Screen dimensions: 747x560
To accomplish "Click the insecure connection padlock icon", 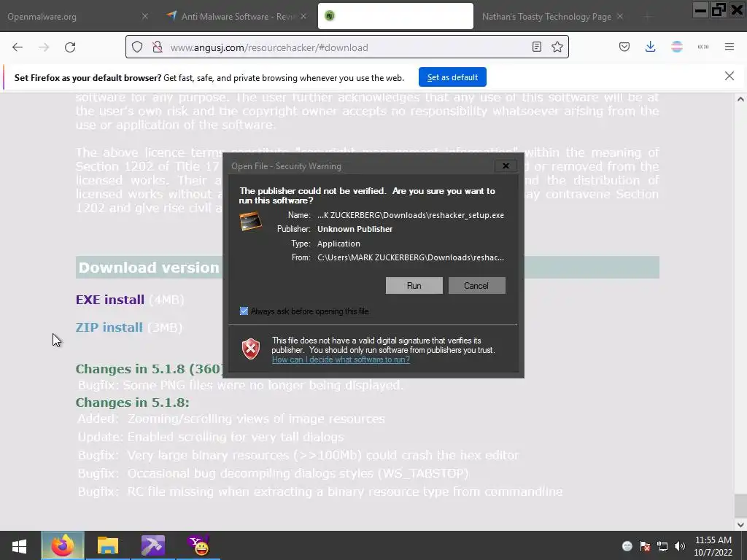I will pyautogui.click(x=158, y=47).
